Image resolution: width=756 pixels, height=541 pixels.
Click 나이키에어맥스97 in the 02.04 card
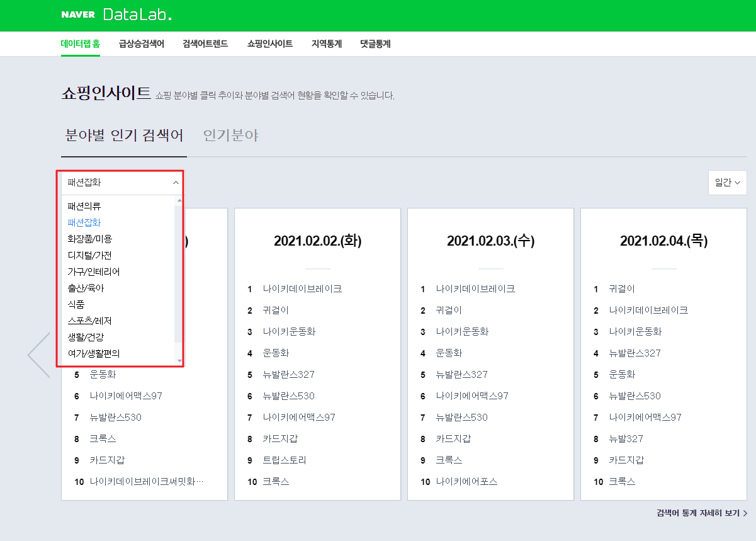[645, 418]
